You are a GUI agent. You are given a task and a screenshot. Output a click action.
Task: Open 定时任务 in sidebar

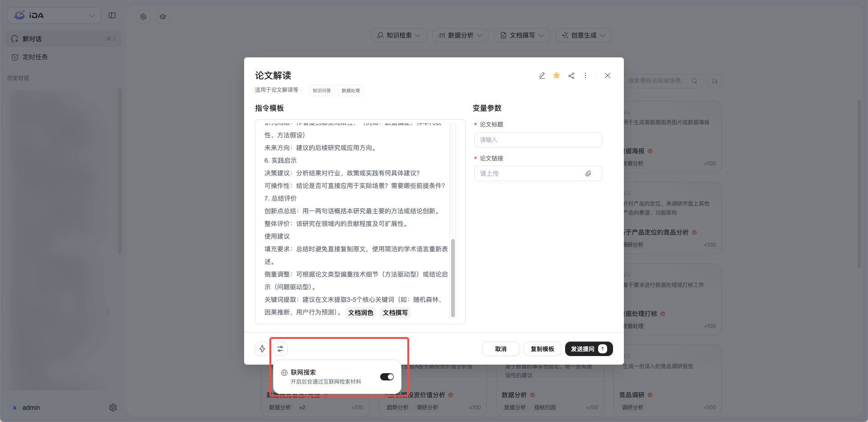pyautogui.click(x=63, y=57)
